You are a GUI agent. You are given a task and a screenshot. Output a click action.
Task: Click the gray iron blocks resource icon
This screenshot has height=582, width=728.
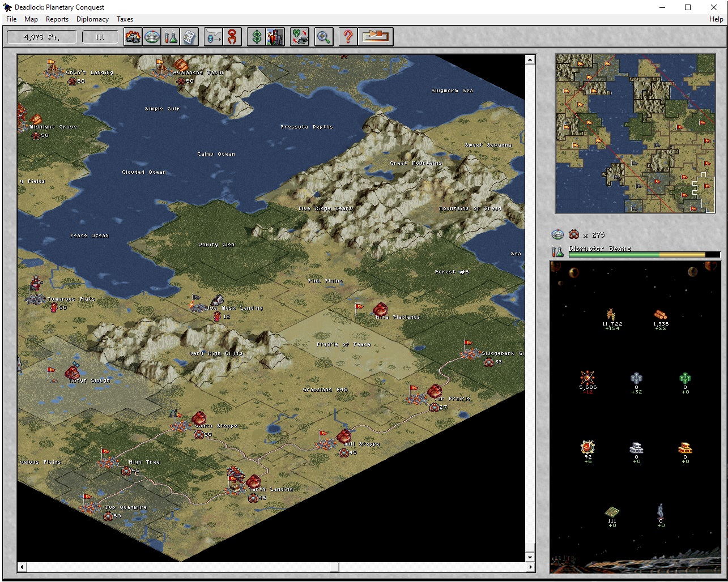(637, 378)
